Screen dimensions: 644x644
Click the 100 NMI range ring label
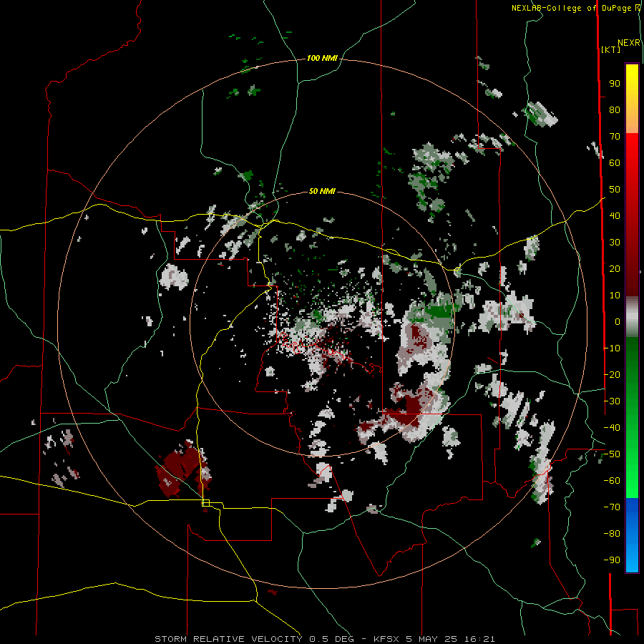coord(322,59)
